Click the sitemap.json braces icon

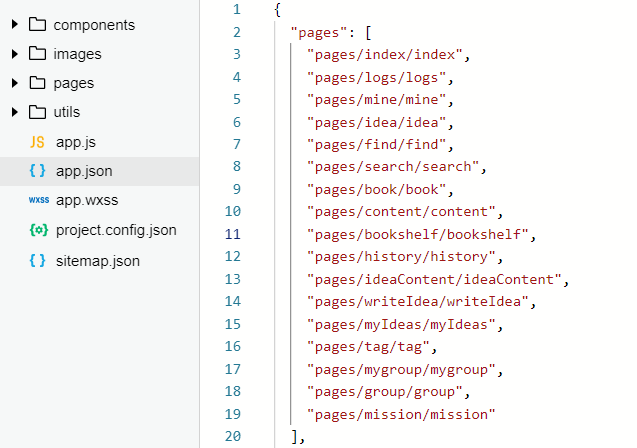pos(38,261)
